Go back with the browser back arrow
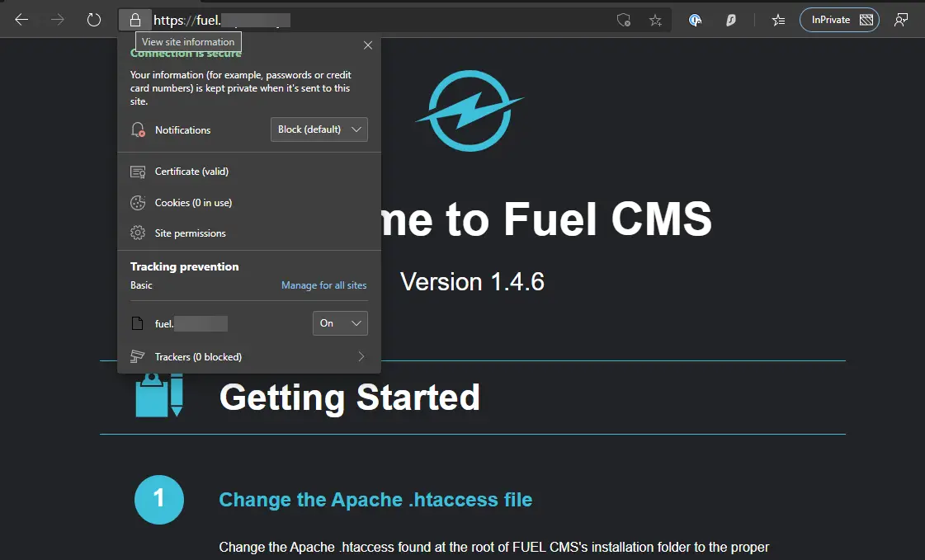Viewport: 925px width, 560px height. coord(21,20)
